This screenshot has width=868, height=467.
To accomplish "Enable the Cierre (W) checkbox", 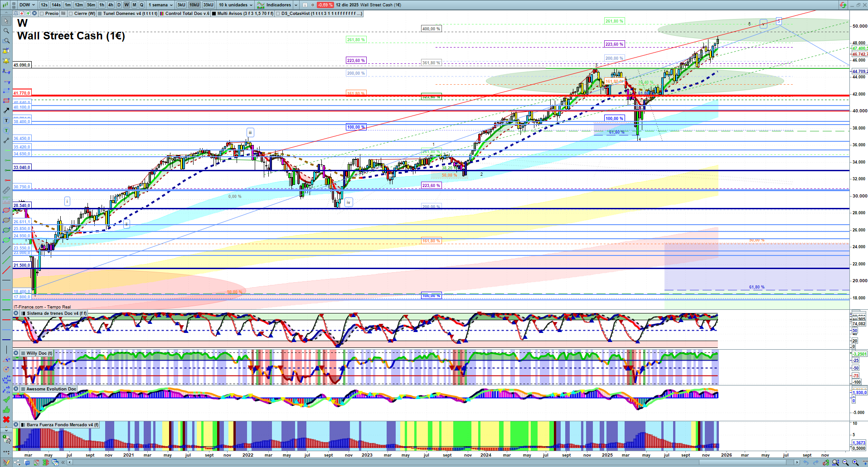I will coord(71,14).
